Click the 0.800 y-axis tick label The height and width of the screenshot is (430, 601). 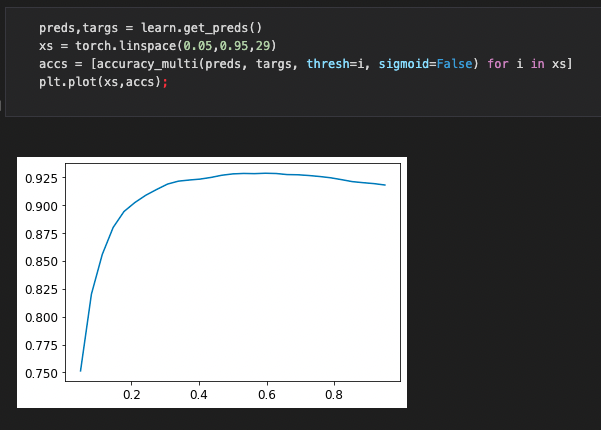tap(41, 318)
